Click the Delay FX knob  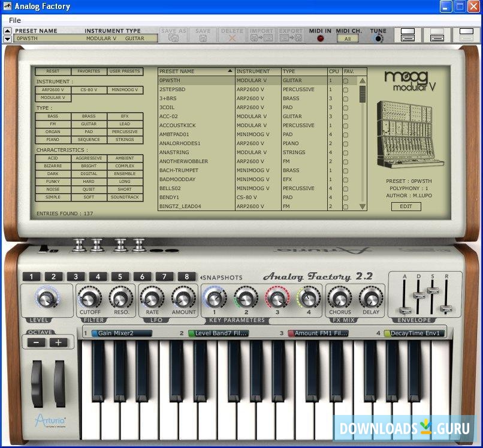(x=371, y=297)
